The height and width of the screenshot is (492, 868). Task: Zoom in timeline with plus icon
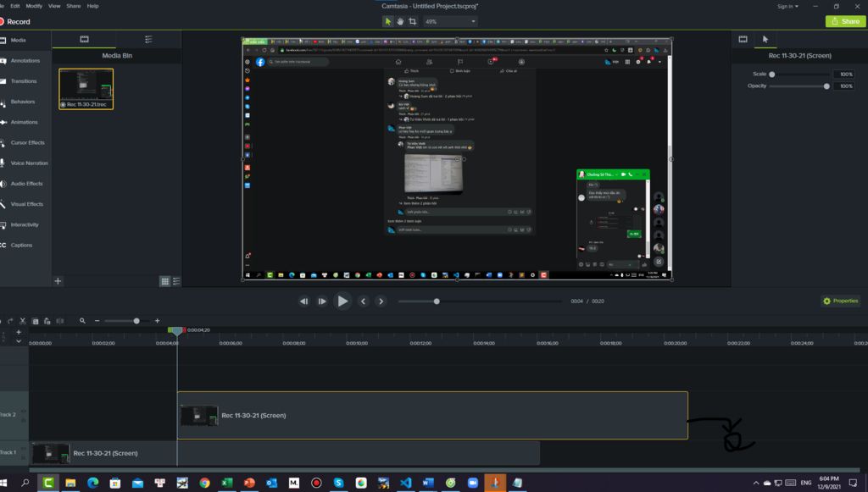(157, 321)
